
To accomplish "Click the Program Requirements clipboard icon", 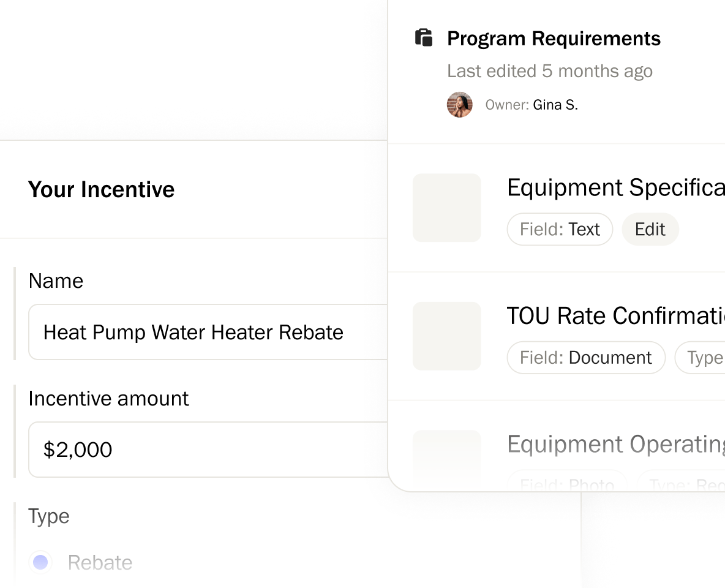I will click(424, 37).
